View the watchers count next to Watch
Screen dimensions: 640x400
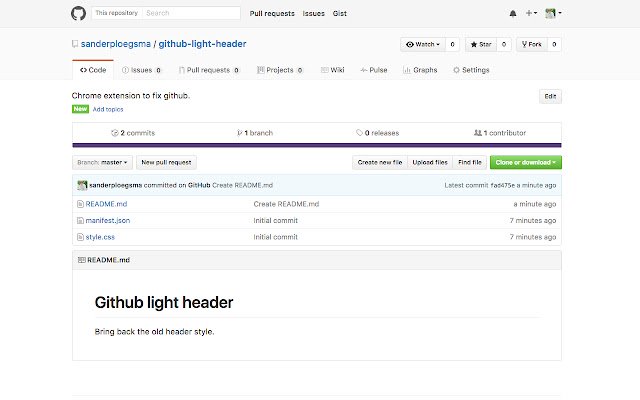point(452,44)
